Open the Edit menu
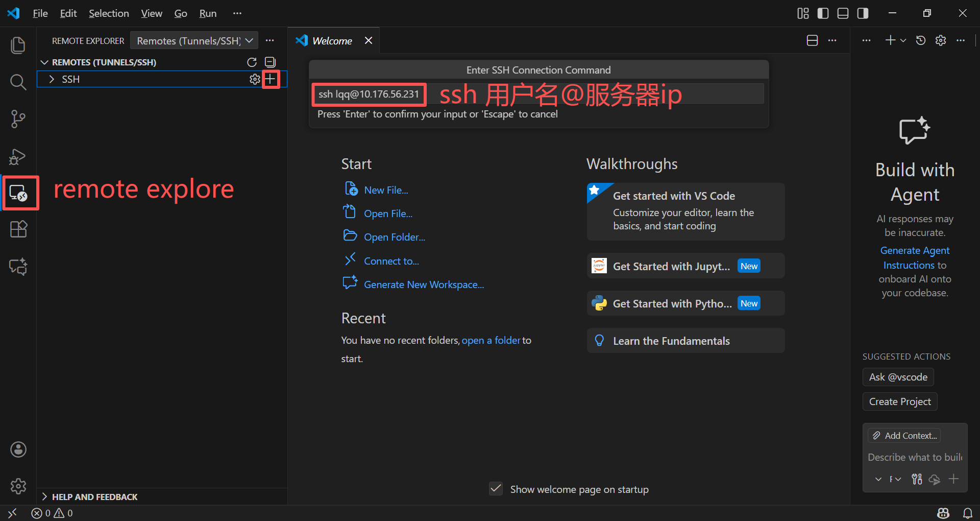This screenshot has height=521, width=980. (68, 13)
